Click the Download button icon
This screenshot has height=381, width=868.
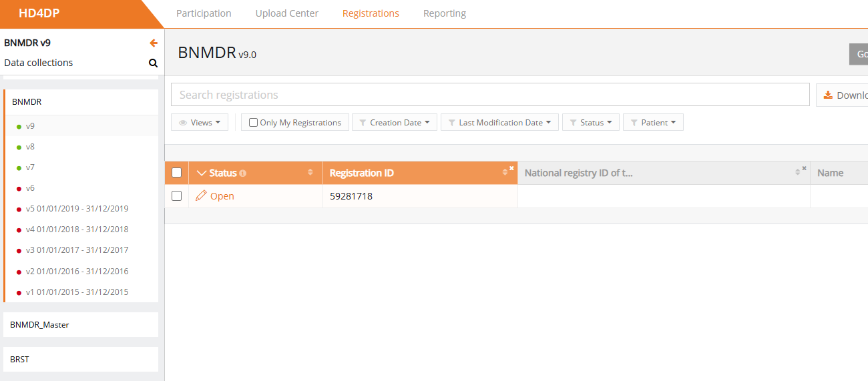(x=828, y=95)
